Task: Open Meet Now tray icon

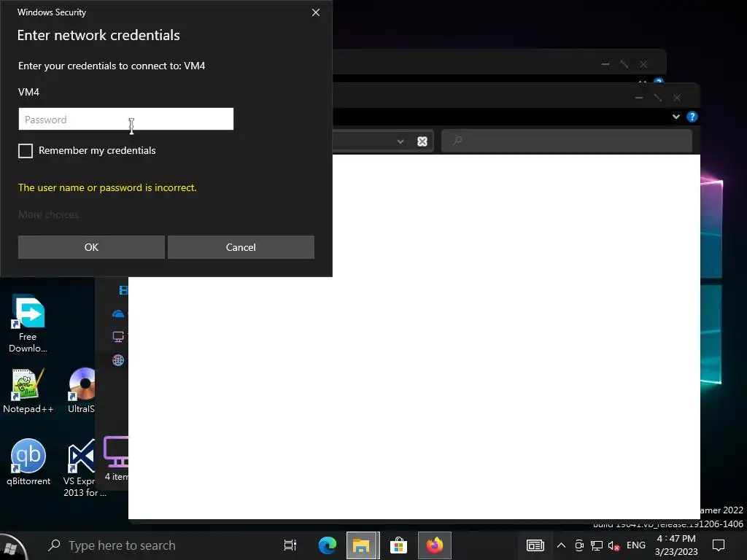Action: point(579,545)
